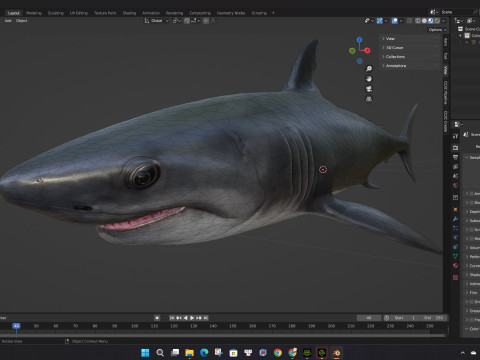Toggle the Show Gizmo button
Image resolution: width=480 pixels, height=360 pixels.
[380, 21]
